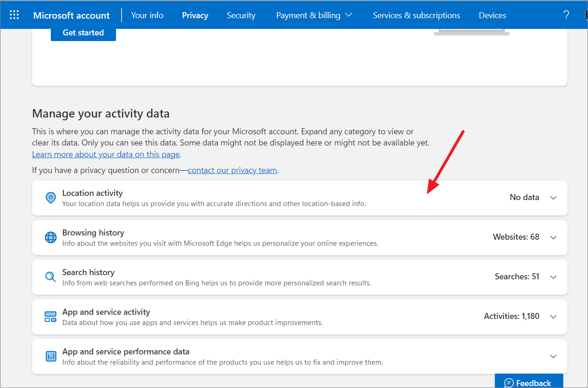Viewport: 588px width, 388px height.
Task: Click the Browsing history globe icon
Action: [50, 237]
